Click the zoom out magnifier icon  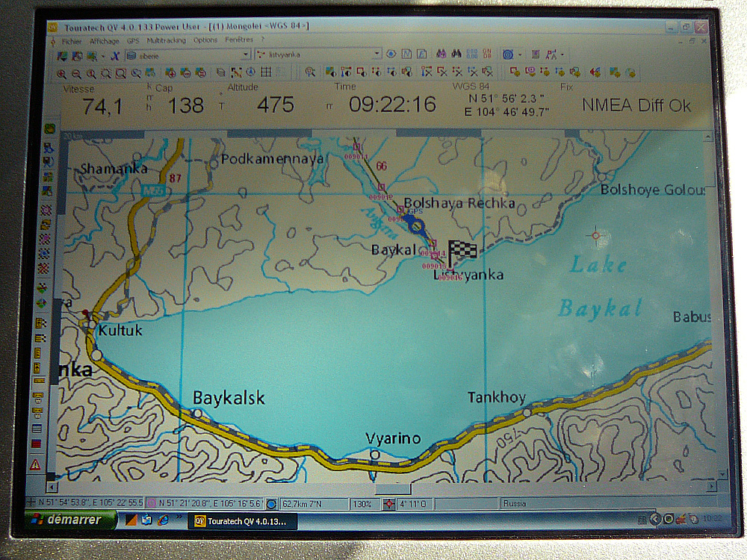pyautogui.click(x=76, y=74)
